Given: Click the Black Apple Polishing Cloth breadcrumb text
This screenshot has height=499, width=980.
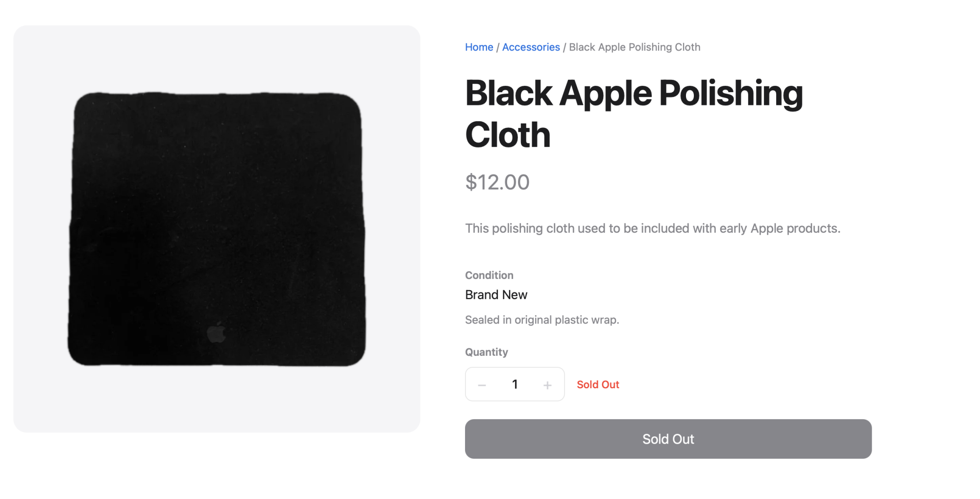Looking at the screenshot, I should (x=635, y=47).
